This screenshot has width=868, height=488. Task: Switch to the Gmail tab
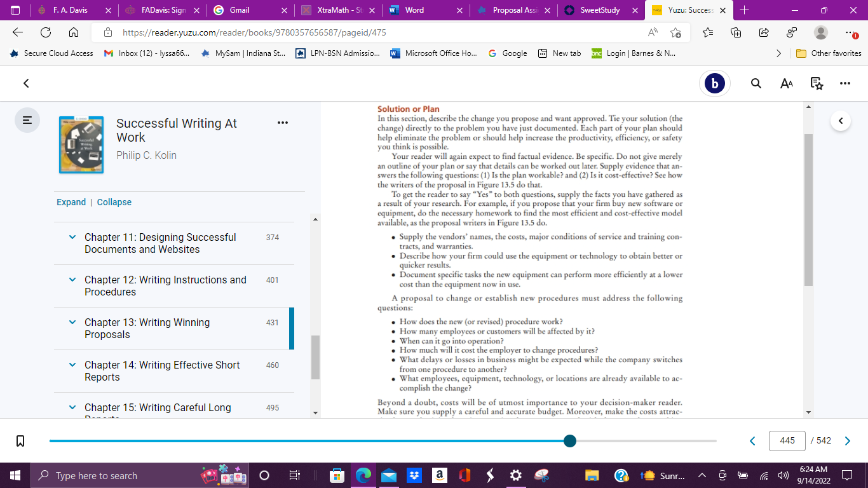click(x=250, y=10)
